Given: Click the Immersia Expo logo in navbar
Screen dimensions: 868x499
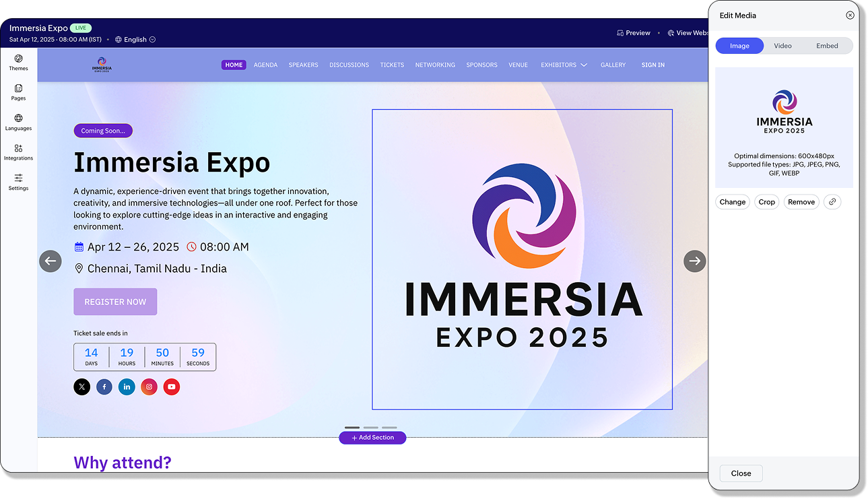Looking at the screenshot, I should click(x=102, y=65).
